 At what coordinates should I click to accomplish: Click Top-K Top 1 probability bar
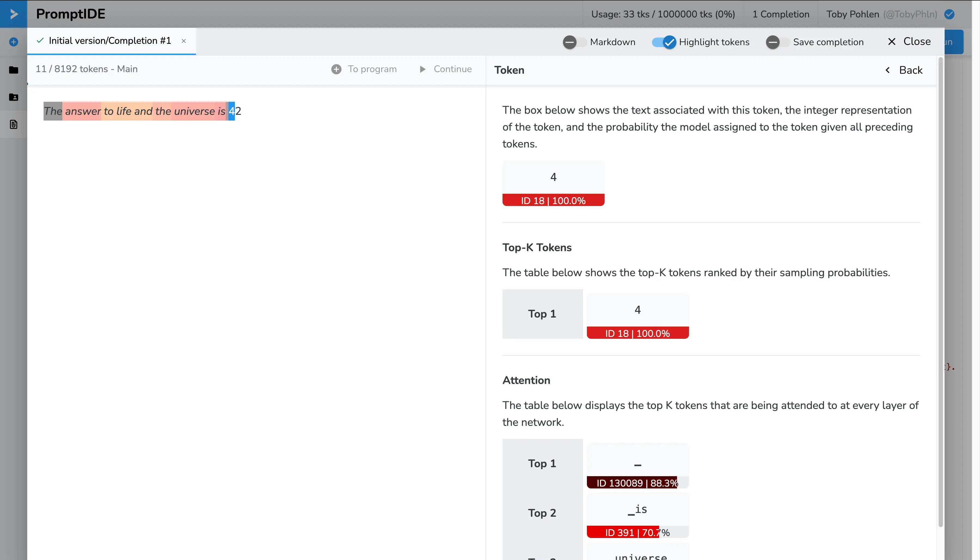(x=638, y=333)
